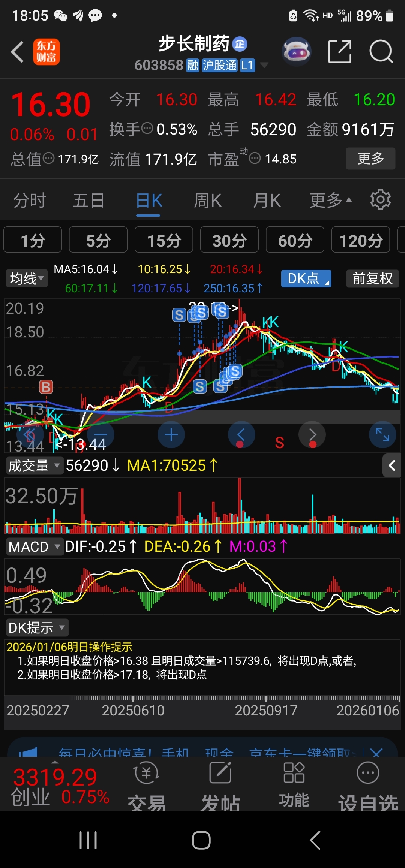This screenshot has width=405, height=868.
Task: Tap the red B buy marker
Action: (x=46, y=387)
